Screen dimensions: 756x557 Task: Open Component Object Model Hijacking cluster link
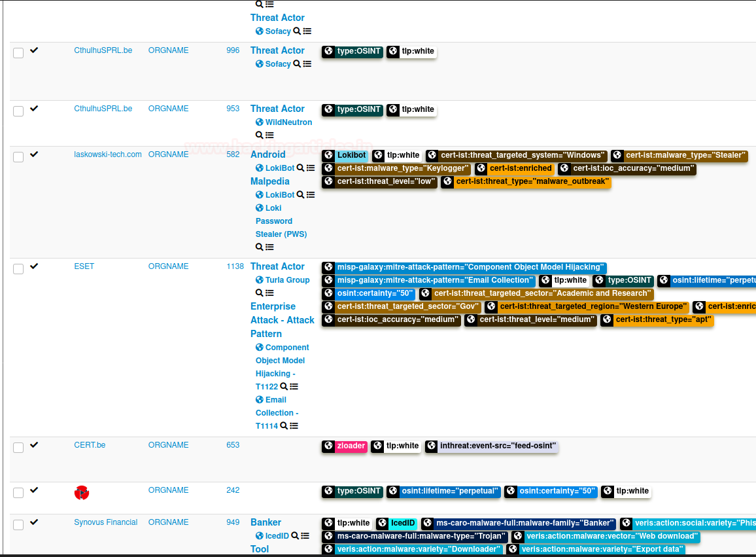(x=283, y=367)
